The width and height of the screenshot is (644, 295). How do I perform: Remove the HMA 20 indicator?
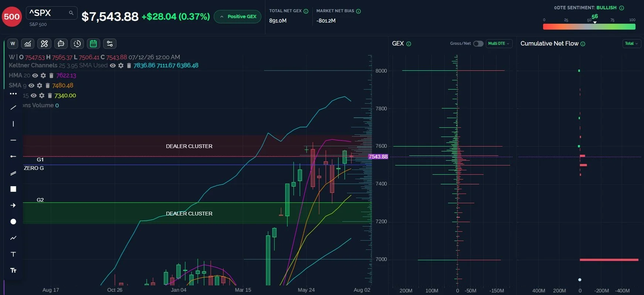pos(51,76)
